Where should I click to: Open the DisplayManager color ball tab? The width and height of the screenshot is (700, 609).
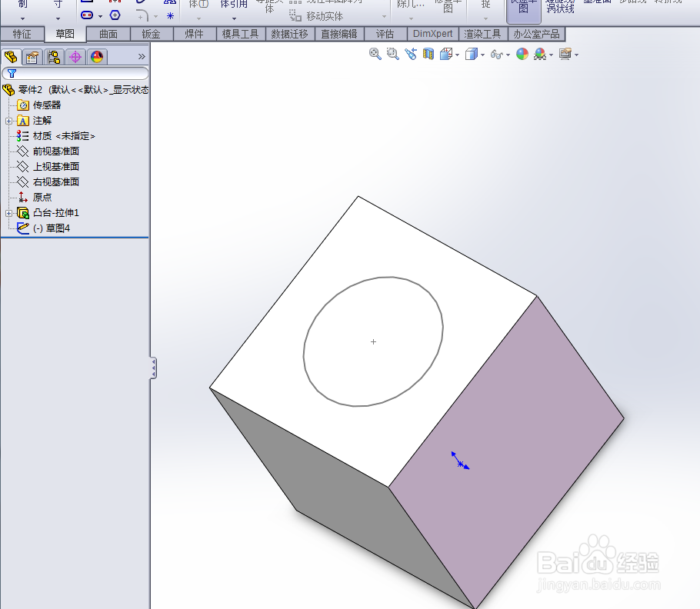[97, 57]
